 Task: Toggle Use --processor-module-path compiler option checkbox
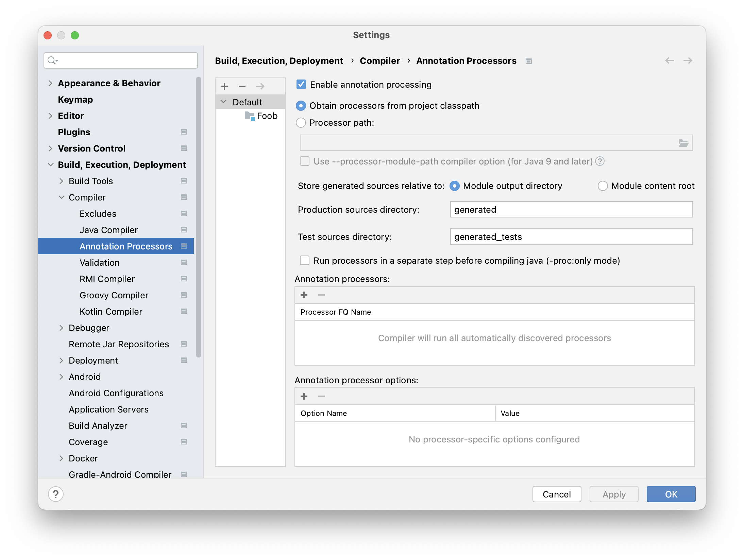pyautogui.click(x=305, y=161)
